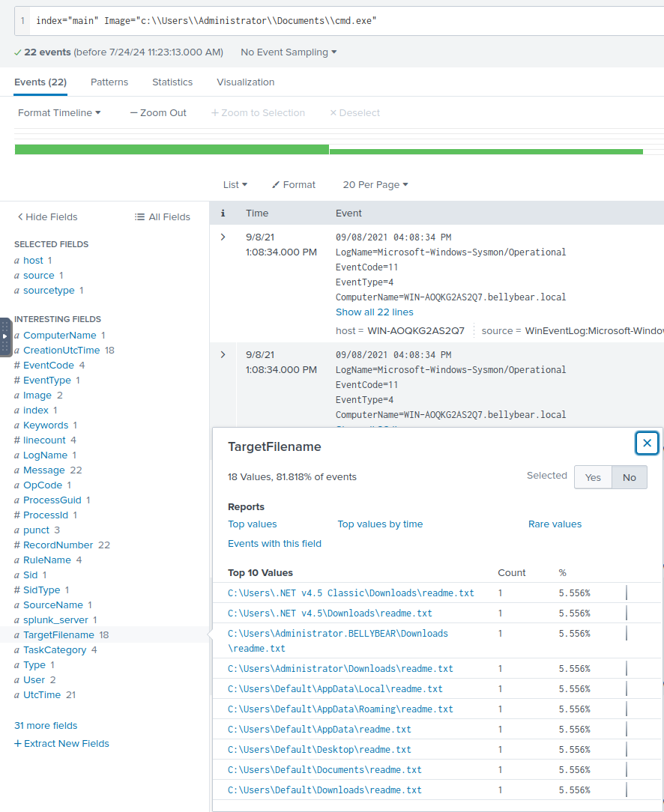Click in the search query input
664x812 pixels.
tap(337, 20)
